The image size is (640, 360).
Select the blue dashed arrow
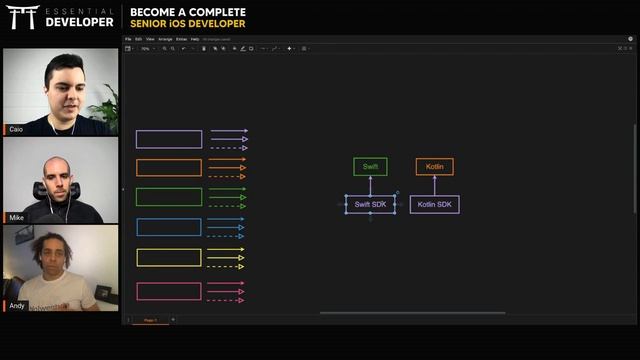click(x=226, y=236)
